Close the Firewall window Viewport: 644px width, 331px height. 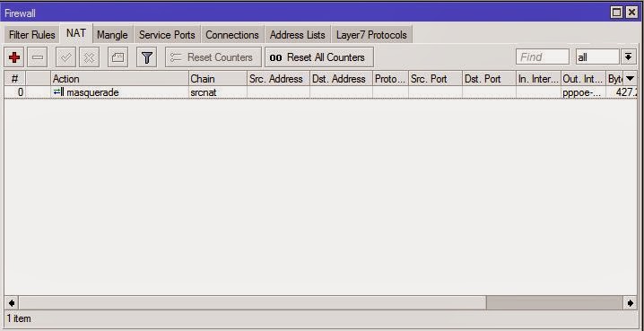click(631, 13)
